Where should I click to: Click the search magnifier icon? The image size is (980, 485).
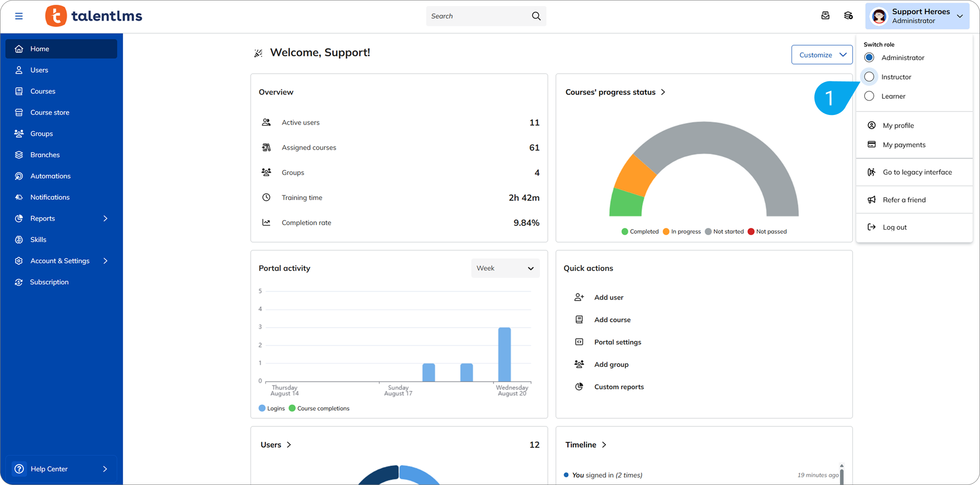point(536,16)
